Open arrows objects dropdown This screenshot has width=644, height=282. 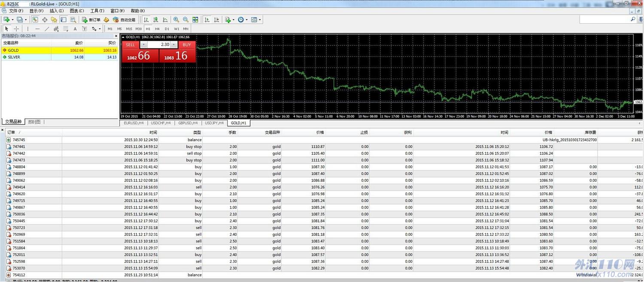[100, 29]
